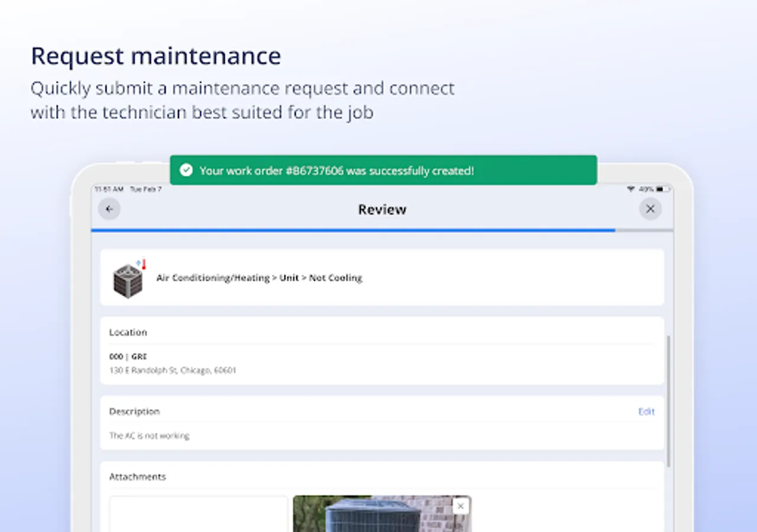The height and width of the screenshot is (532, 757).
Task: Click the 'Review' screen title
Action: tap(382, 209)
